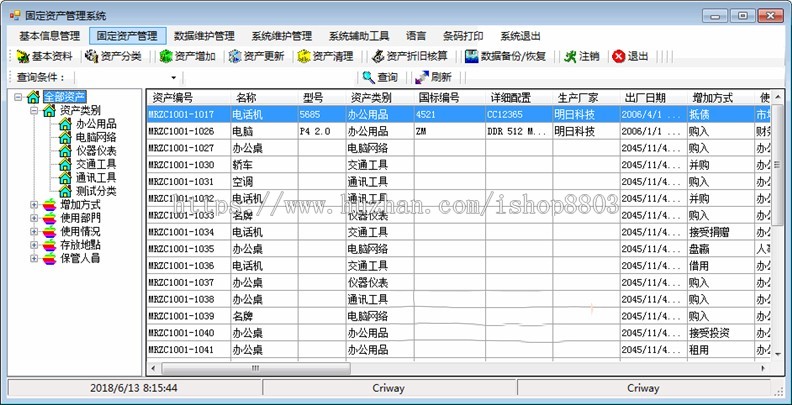Select 电脑网络 category in tree

[x=96, y=137]
